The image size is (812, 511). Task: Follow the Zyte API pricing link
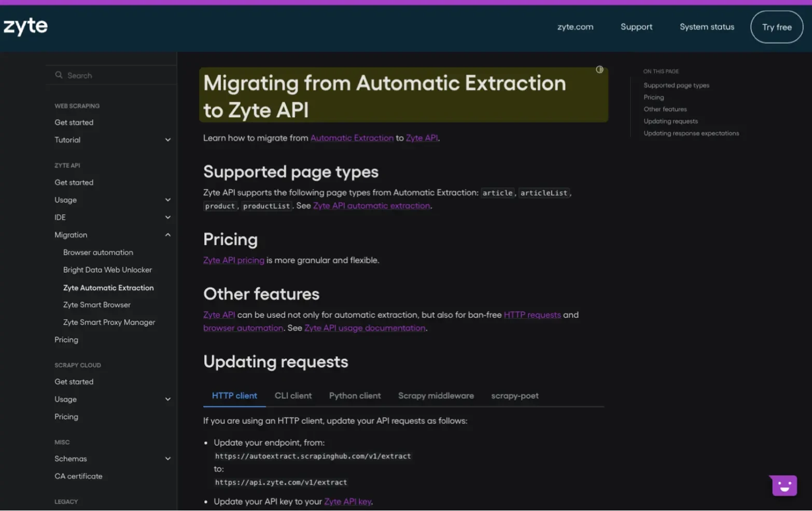(233, 260)
